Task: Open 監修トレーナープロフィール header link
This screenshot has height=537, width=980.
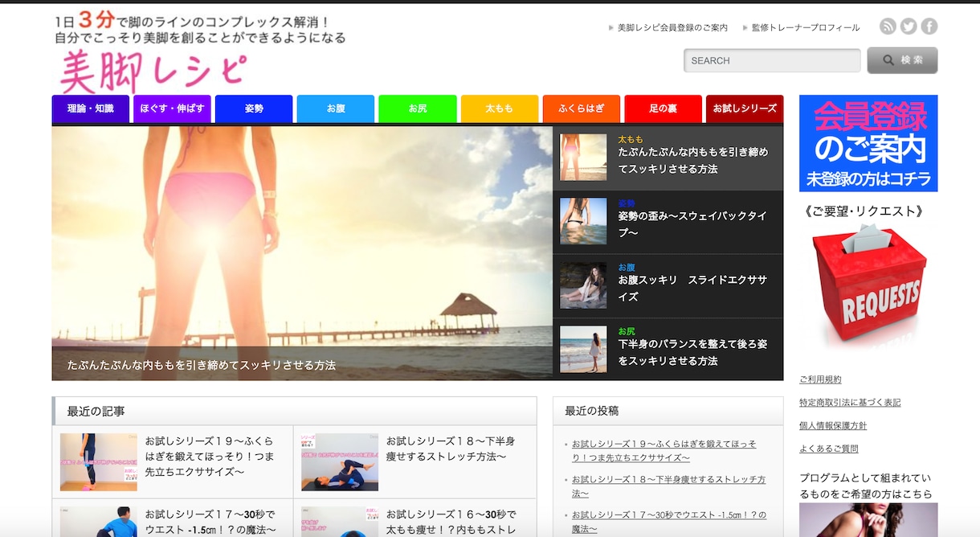Action: coord(806,27)
